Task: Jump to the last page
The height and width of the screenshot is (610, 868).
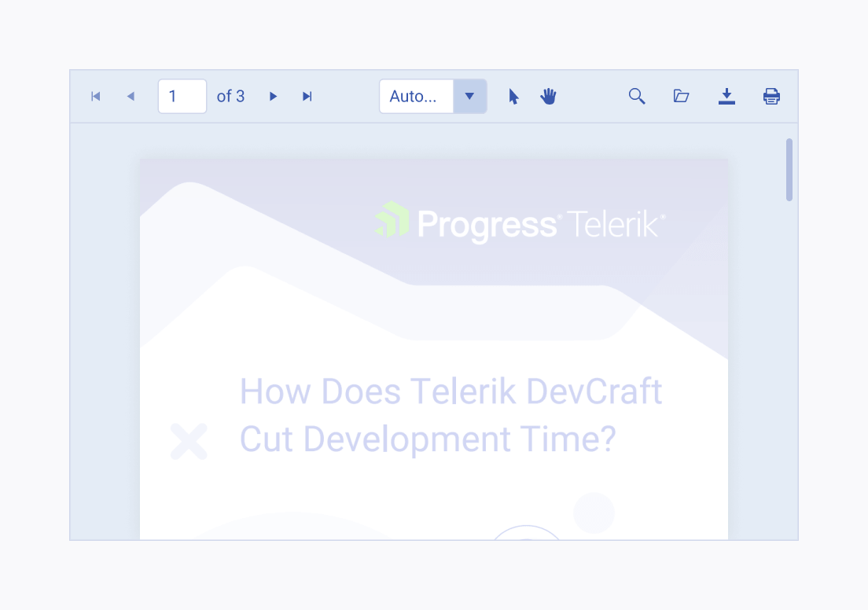Action: tap(307, 97)
